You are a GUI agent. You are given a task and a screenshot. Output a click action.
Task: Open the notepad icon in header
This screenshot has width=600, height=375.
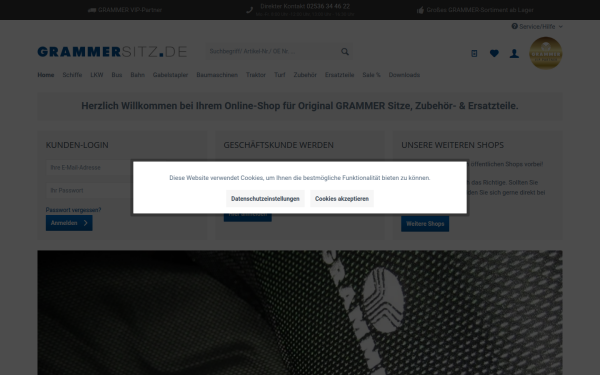(x=474, y=53)
